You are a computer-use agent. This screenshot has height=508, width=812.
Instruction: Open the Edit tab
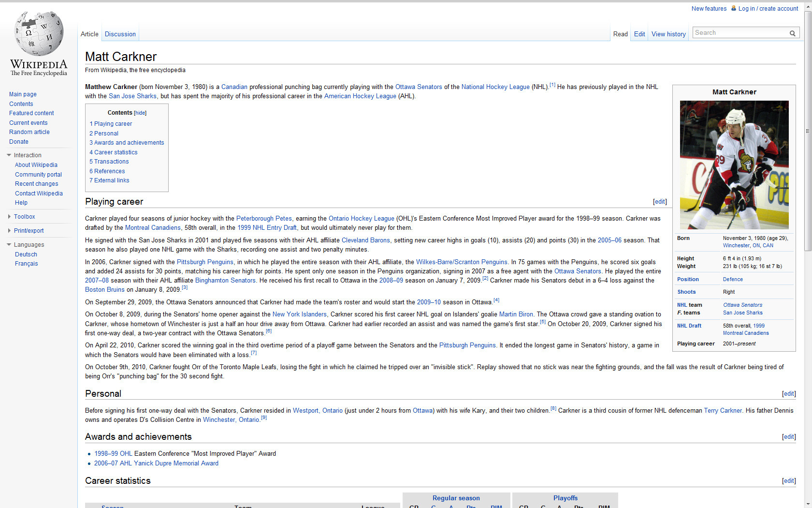point(639,34)
